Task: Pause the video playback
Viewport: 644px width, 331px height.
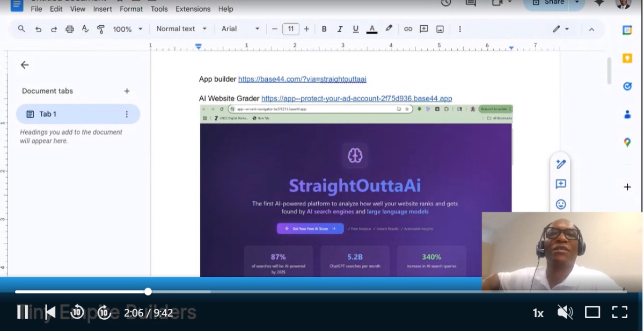Action: click(23, 312)
